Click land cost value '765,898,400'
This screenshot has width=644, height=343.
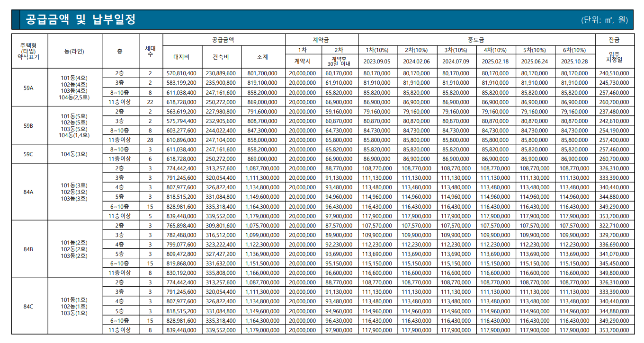[x=182, y=225]
